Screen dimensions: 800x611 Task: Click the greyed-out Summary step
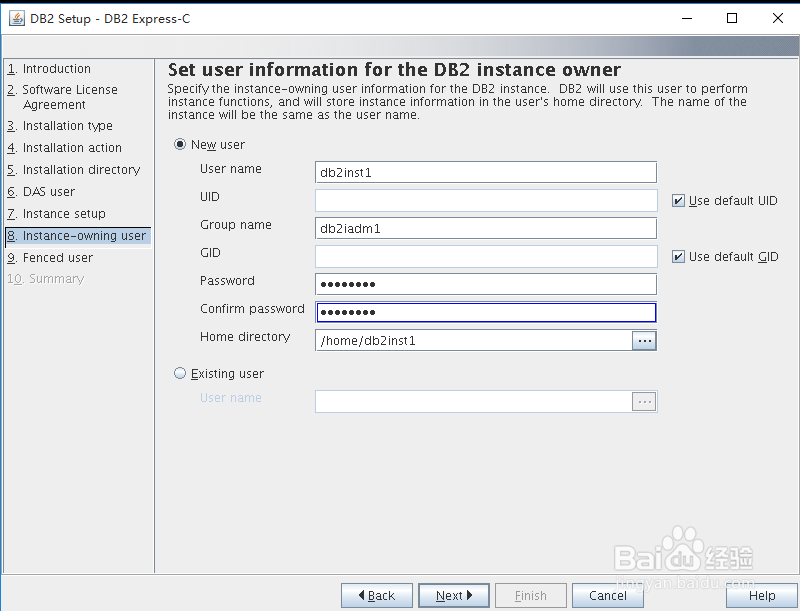click(x=45, y=279)
